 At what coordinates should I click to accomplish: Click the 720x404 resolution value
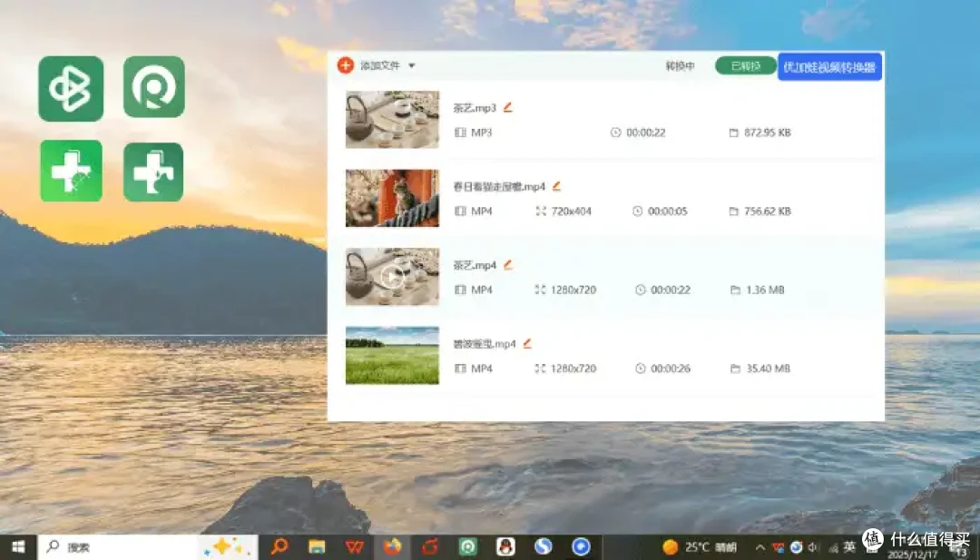pyautogui.click(x=572, y=211)
